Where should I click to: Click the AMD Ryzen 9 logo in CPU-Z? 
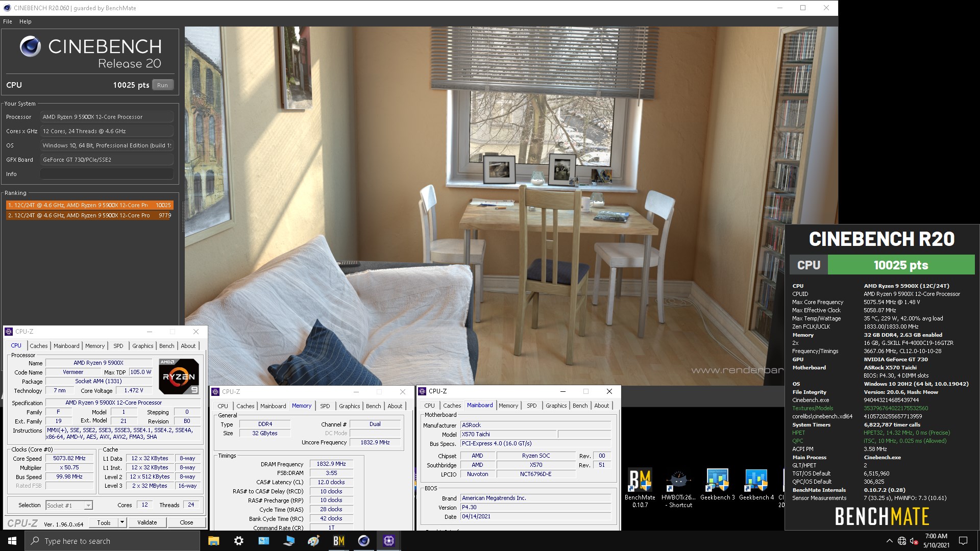[x=179, y=377]
